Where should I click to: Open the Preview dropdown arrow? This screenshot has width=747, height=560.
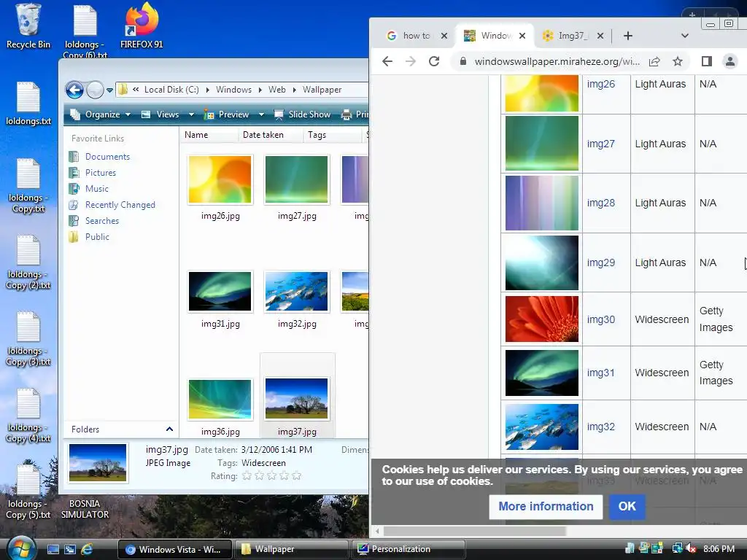coord(261,114)
